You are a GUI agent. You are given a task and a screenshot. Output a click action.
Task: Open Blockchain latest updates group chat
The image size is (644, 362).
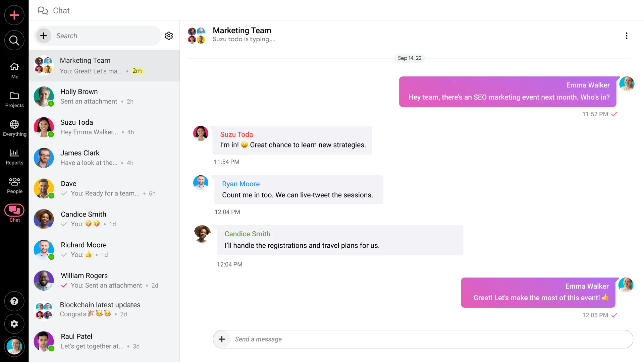click(104, 309)
